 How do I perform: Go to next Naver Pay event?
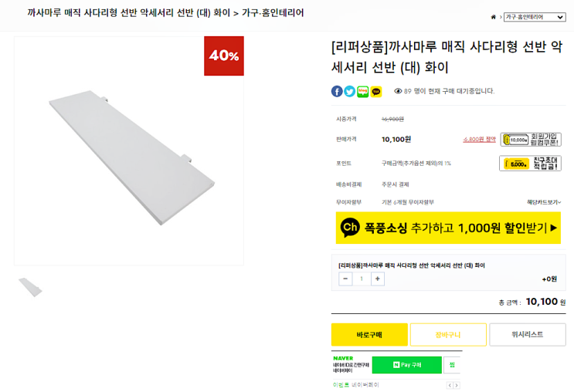click(455, 384)
